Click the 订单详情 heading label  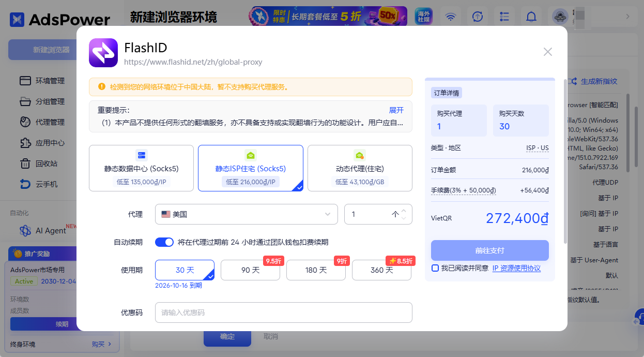point(446,93)
